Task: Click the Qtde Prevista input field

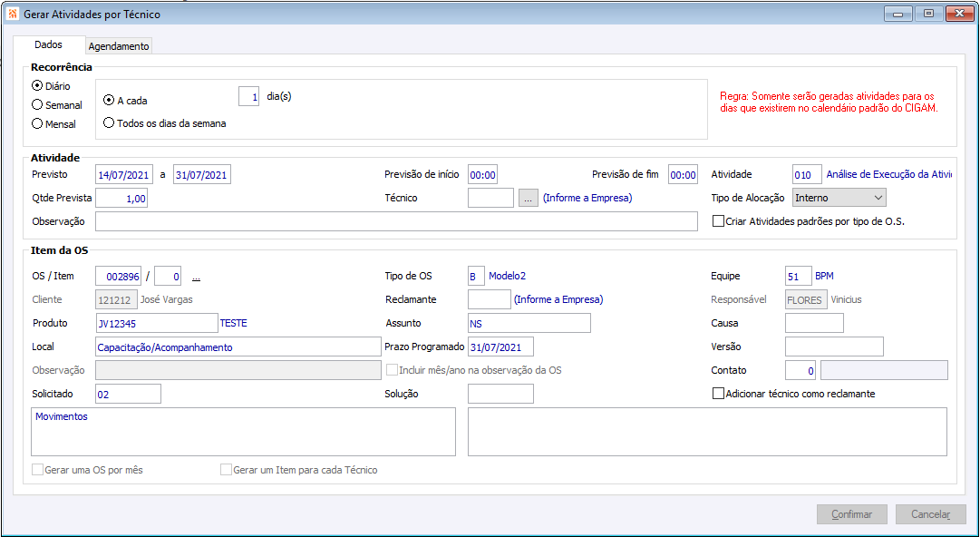Action: click(x=121, y=198)
